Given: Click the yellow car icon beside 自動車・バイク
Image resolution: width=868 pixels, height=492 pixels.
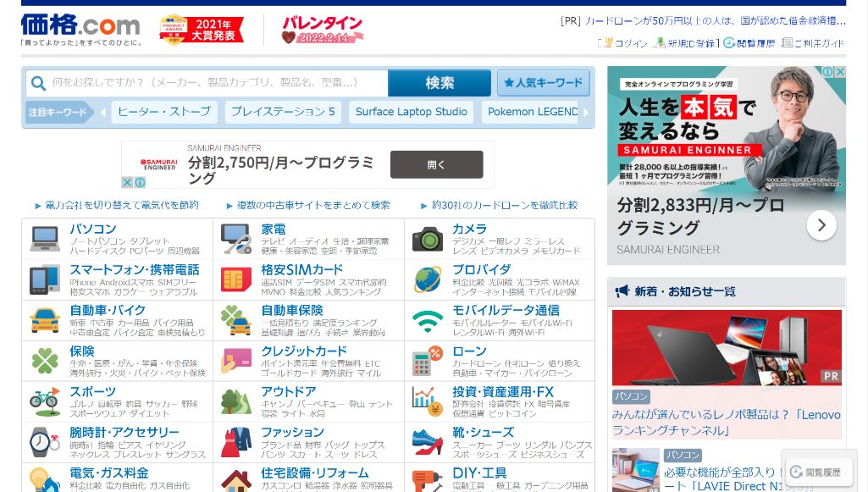Looking at the screenshot, I should coord(45,320).
